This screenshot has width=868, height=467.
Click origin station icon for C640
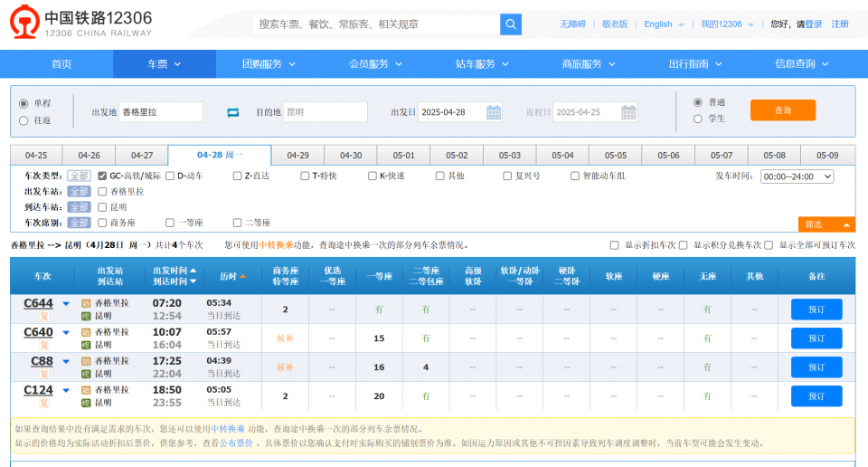tap(86, 332)
